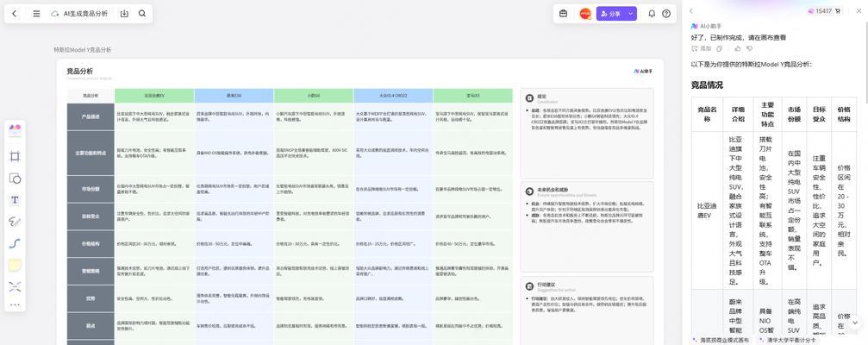Image resolution: width=868 pixels, height=345 pixels.
Task: Click the 行动建议 card
Action: [x=587, y=310]
